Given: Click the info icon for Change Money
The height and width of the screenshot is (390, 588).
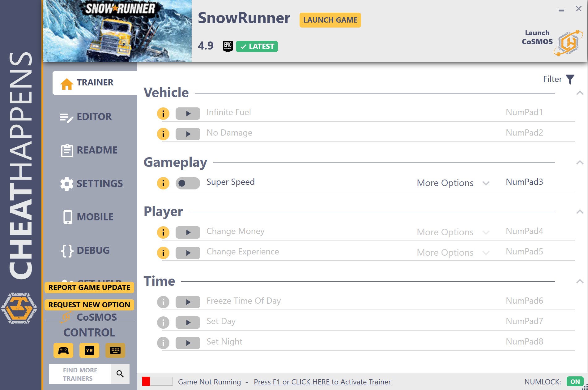Looking at the screenshot, I should coord(163,232).
